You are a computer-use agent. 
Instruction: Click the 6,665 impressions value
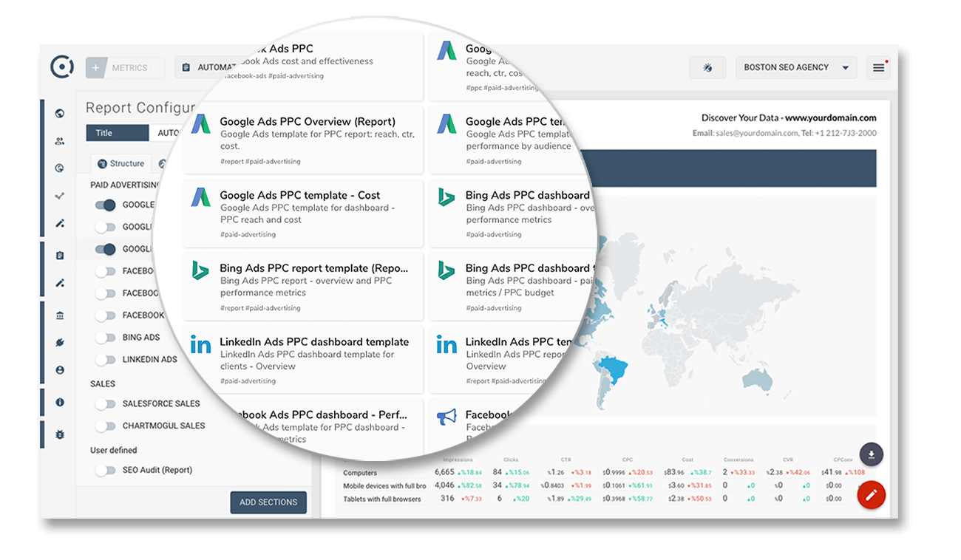click(x=444, y=472)
